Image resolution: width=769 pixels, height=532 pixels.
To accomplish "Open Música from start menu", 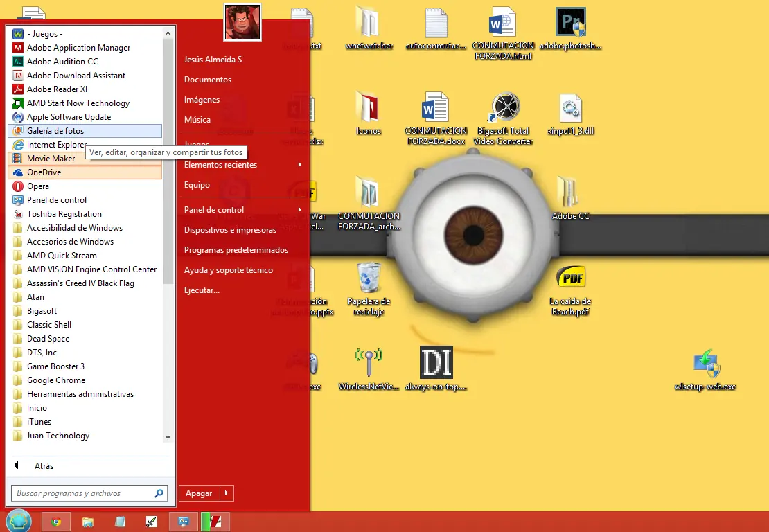I will (243, 120).
